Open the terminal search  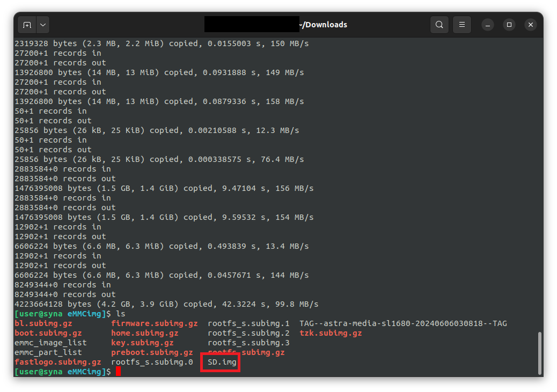(x=439, y=25)
